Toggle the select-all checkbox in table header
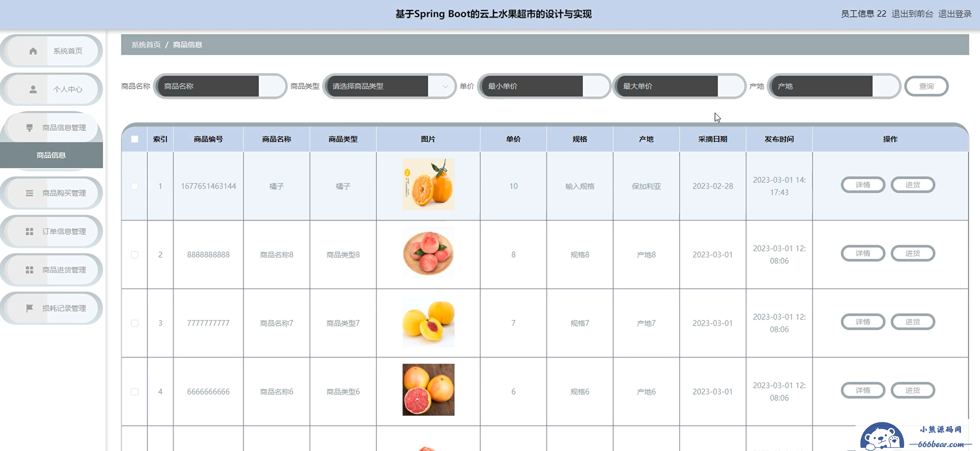This screenshot has height=451, width=980. click(x=135, y=139)
